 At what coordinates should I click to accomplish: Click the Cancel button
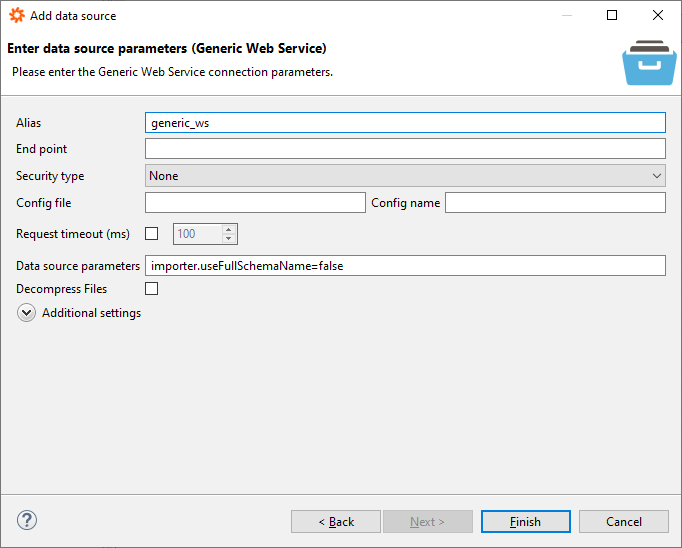click(x=624, y=522)
